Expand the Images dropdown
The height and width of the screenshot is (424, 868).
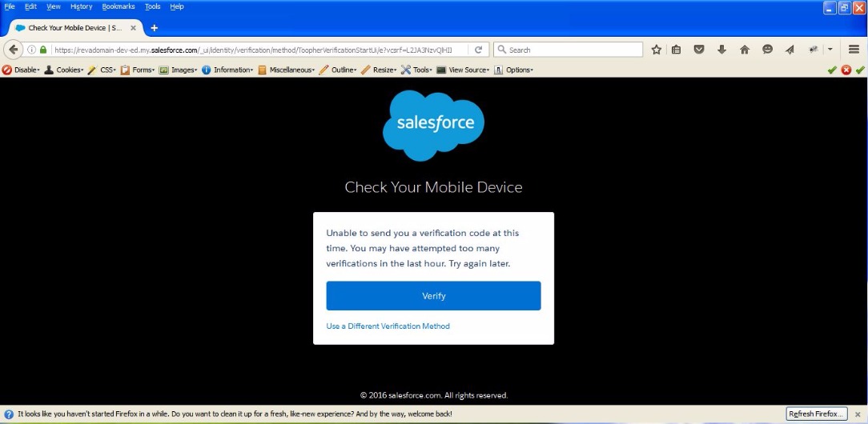(x=179, y=70)
